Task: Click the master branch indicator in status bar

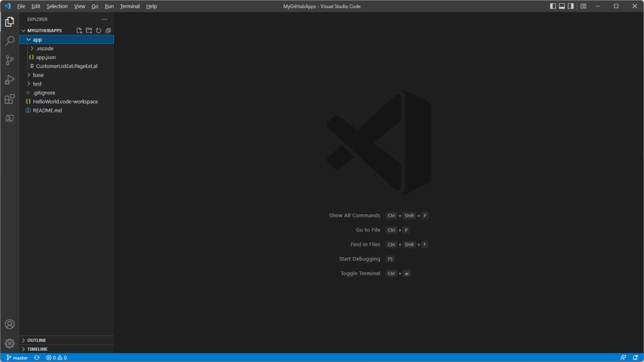Action: tap(17, 358)
